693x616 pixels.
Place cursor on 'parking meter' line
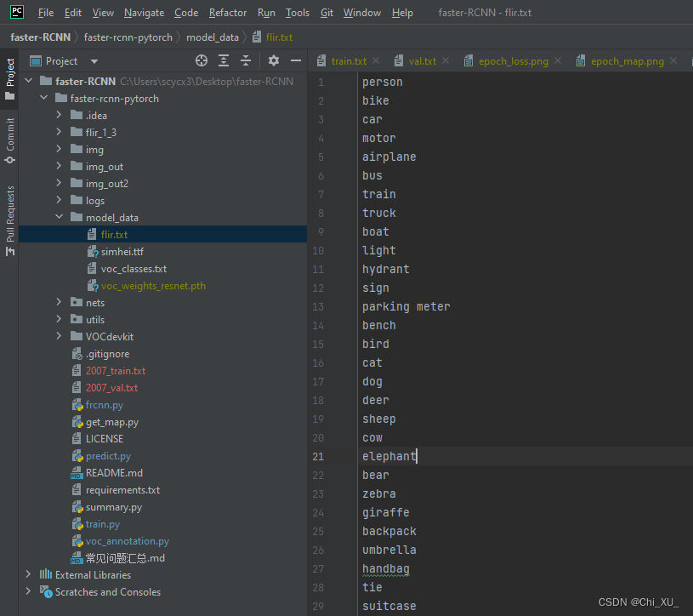point(406,306)
